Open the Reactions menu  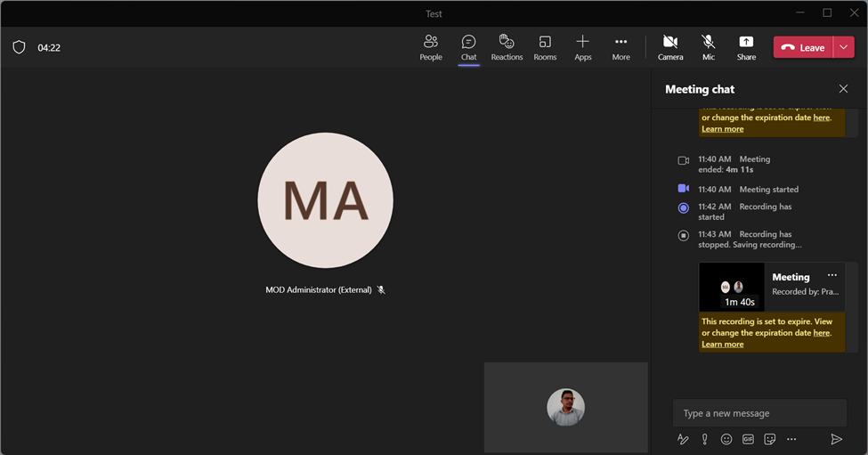[507, 47]
